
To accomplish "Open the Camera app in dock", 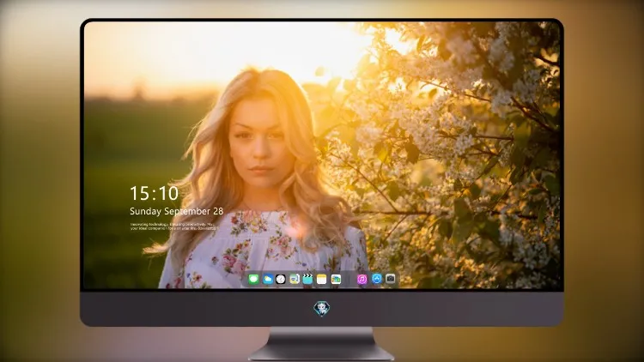I will (x=390, y=279).
